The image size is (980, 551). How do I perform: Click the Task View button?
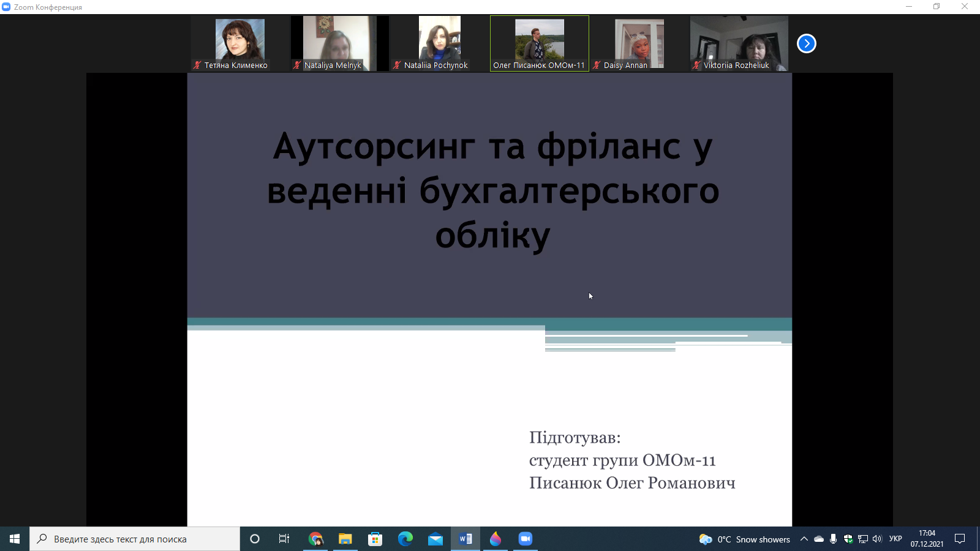point(284,539)
